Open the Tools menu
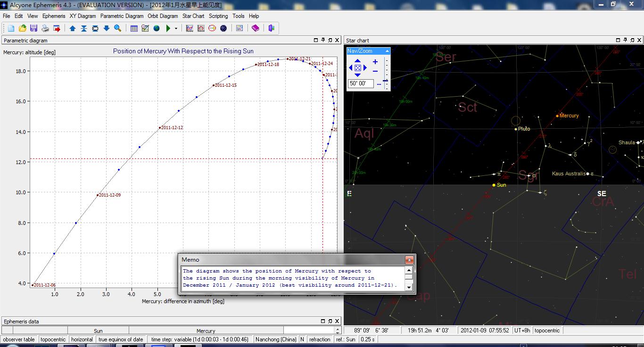644x347 pixels. pyautogui.click(x=239, y=16)
